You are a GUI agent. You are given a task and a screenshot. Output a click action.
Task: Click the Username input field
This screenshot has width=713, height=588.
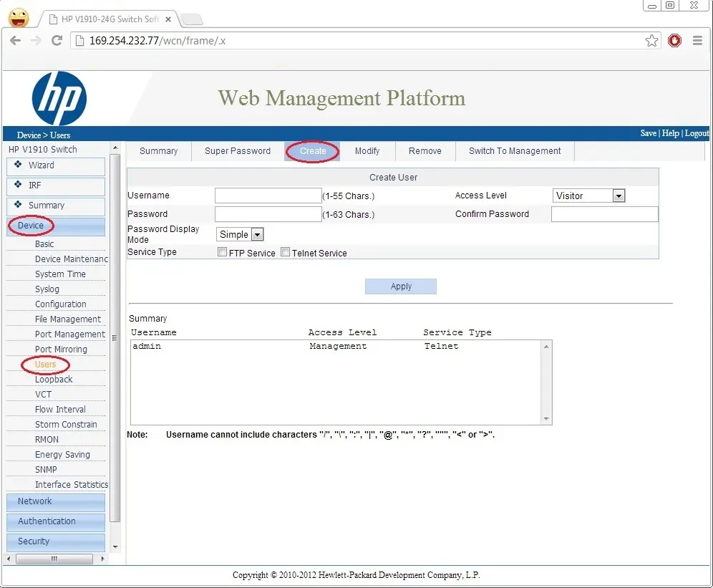[268, 196]
